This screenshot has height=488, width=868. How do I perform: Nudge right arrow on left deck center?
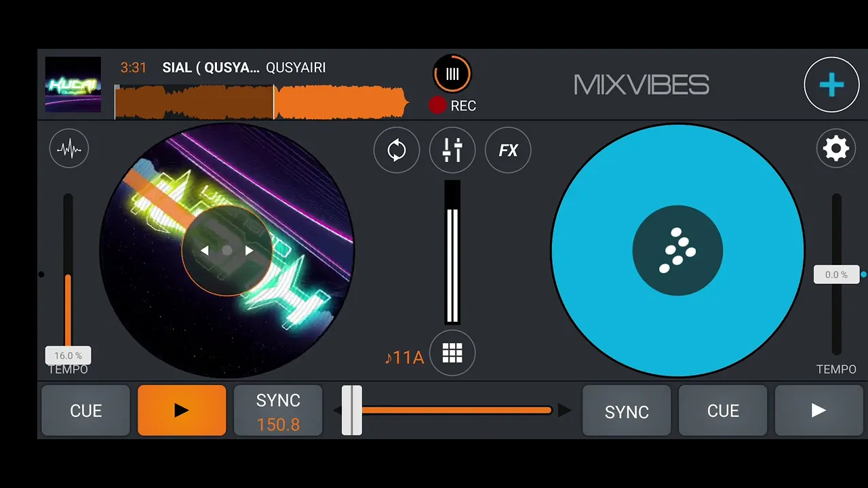click(249, 251)
